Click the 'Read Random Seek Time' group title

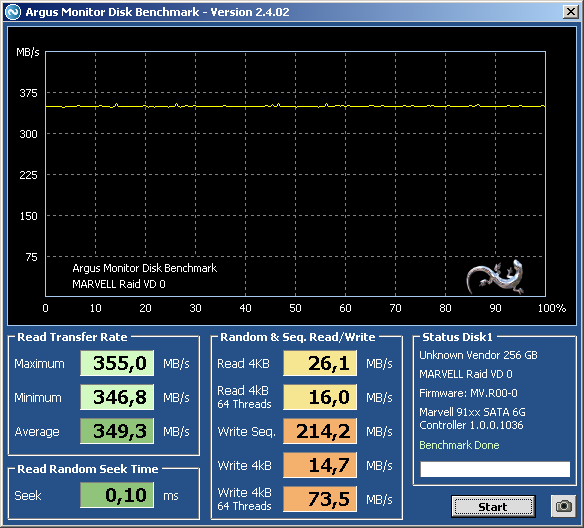coord(88,469)
